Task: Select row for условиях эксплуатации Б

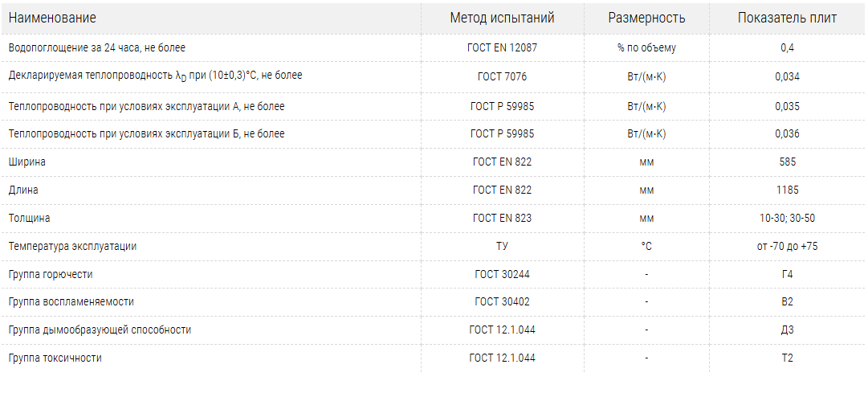Action: [146, 134]
